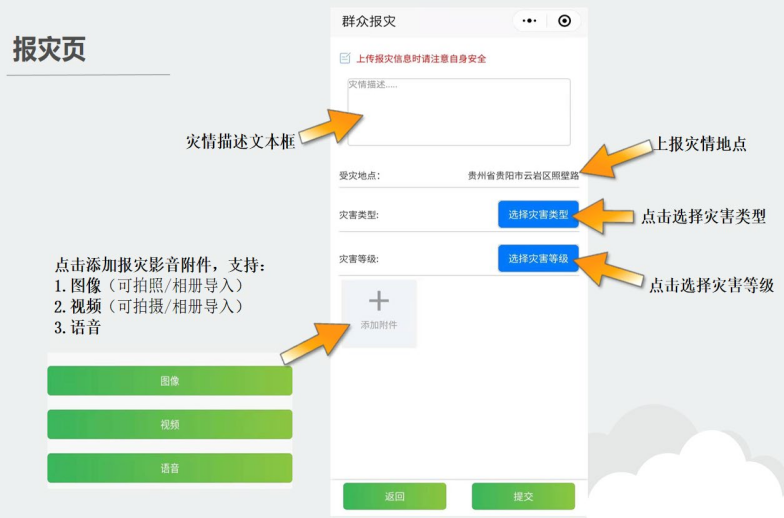Select the 贵州省贵阳市云岩区照壁路 location value
The height and width of the screenshot is (518, 784).
click(x=523, y=176)
